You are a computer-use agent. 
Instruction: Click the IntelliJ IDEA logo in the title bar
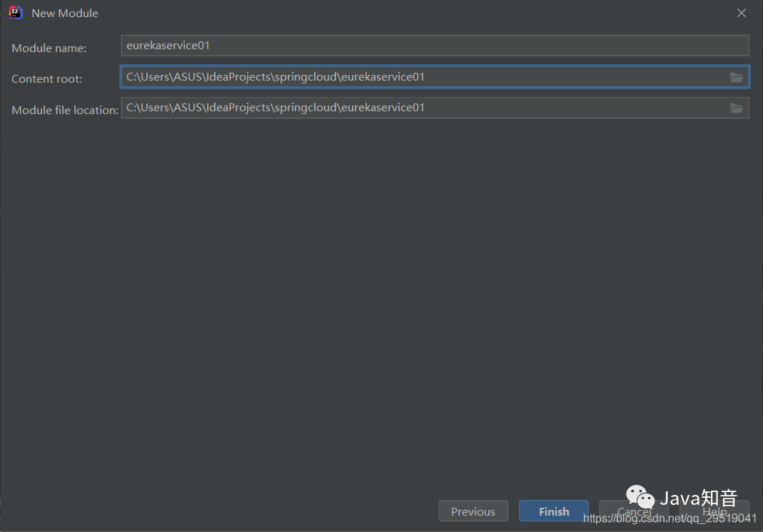(16, 13)
